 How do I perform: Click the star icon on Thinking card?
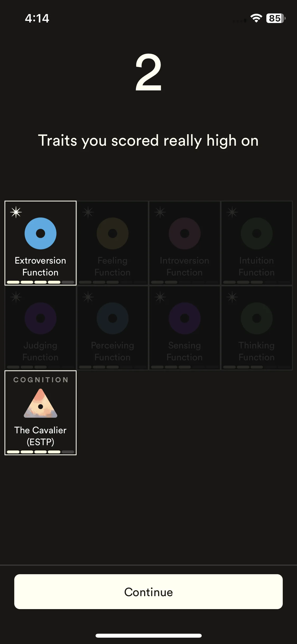232,297
